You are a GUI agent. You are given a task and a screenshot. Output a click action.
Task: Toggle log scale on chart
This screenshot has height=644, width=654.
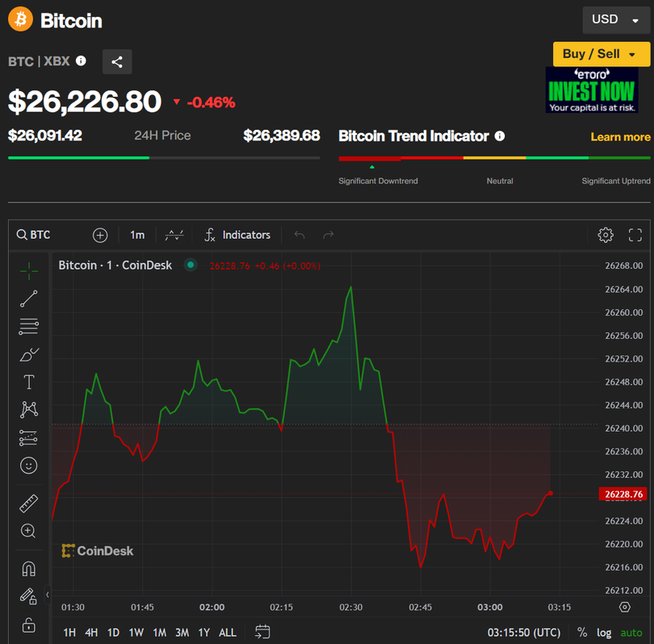pos(604,633)
